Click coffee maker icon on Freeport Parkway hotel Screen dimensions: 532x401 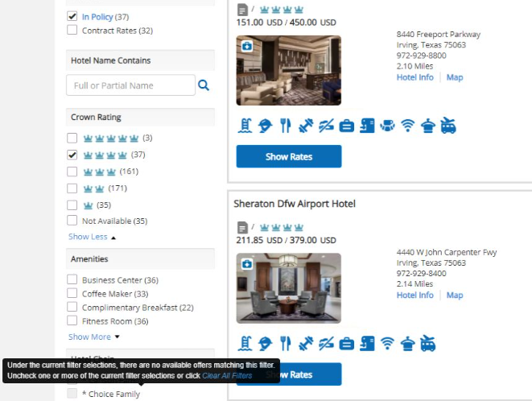pyautogui.click(x=367, y=126)
